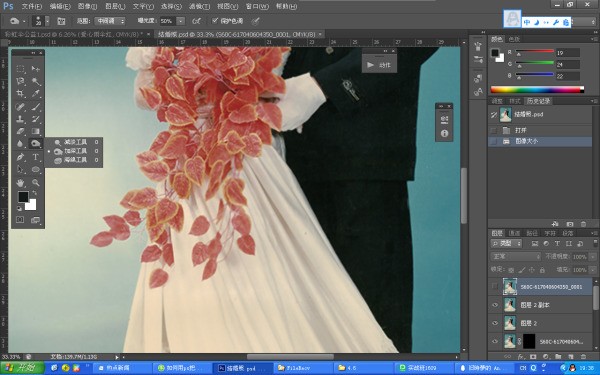Switch to the 通道 channels tab

[x=514, y=233]
